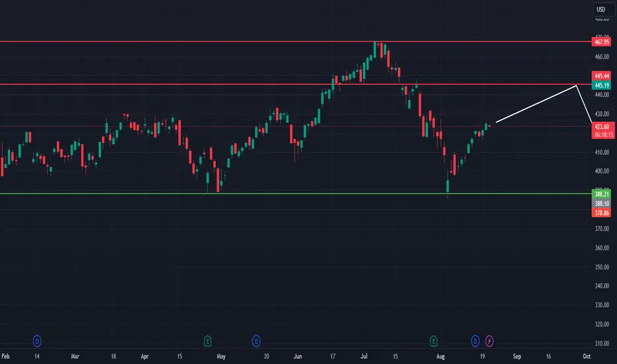
Task: Click the 320.00 price axis label
Action: tap(602, 324)
